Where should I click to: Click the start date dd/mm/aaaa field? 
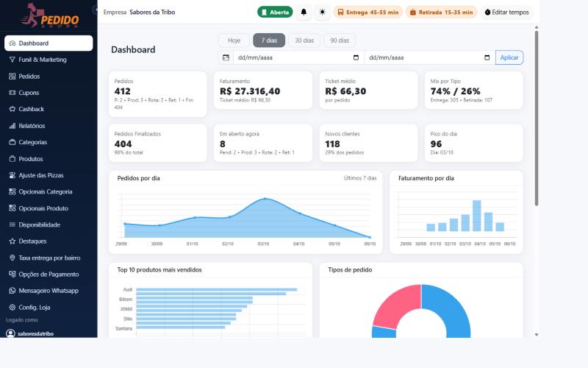tap(298, 58)
